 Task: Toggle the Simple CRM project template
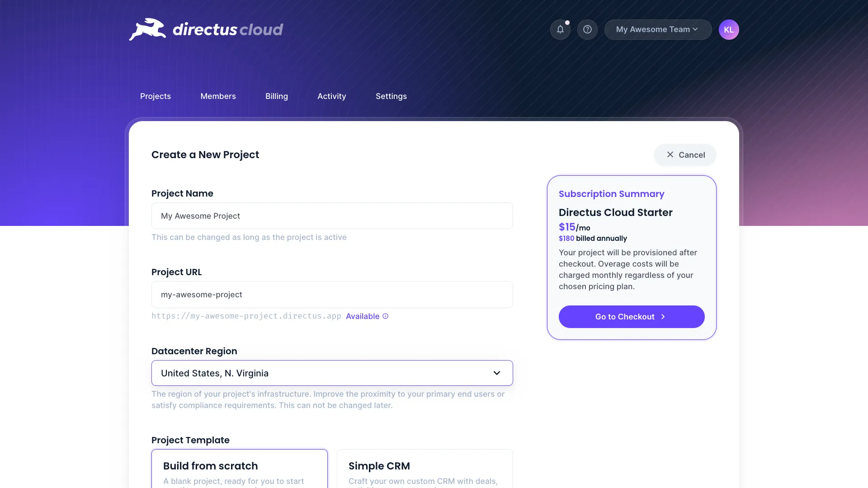coord(425,471)
